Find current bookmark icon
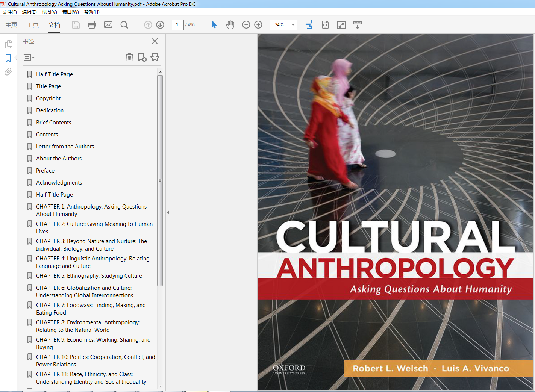 pos(155,57)
